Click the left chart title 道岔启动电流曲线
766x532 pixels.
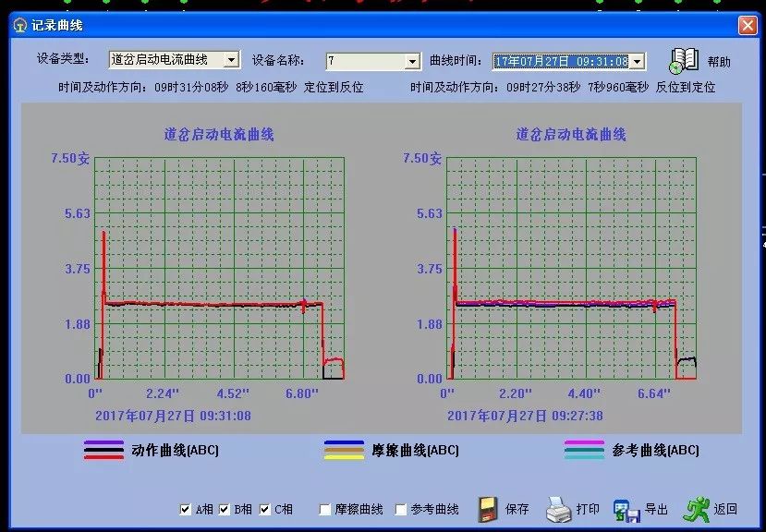[x=219, y=134]
